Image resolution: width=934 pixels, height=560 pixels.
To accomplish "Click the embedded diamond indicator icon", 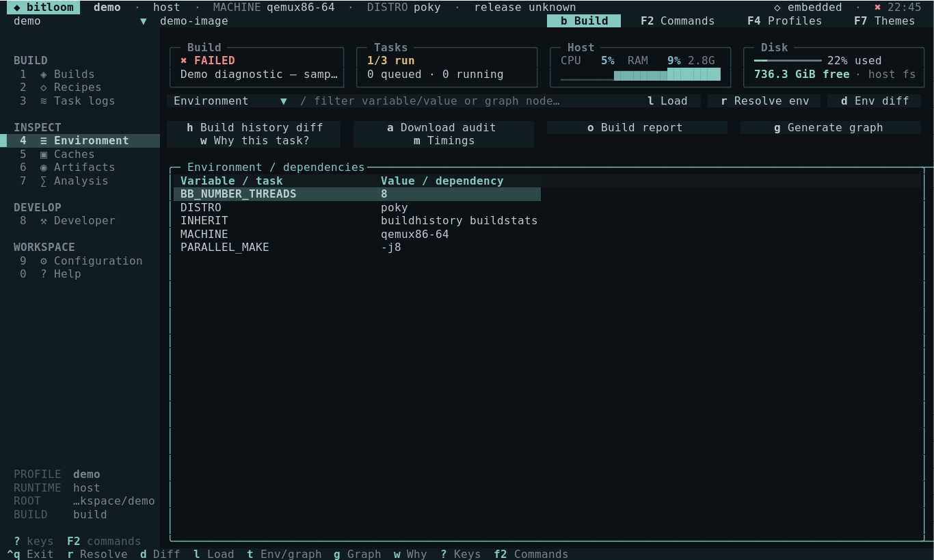I will (777, 8).
